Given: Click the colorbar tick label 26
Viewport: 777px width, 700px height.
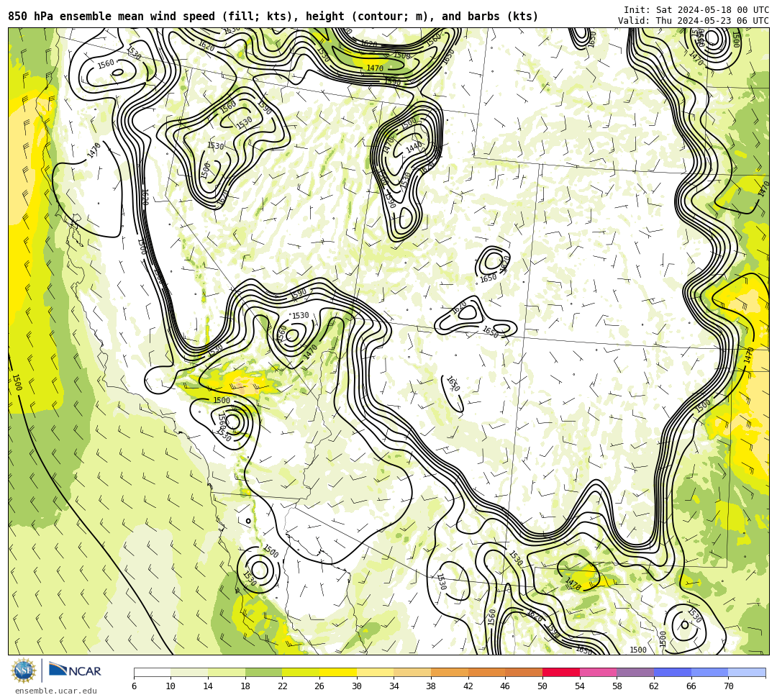Looking at the screenshot, I should pos(319,686).
